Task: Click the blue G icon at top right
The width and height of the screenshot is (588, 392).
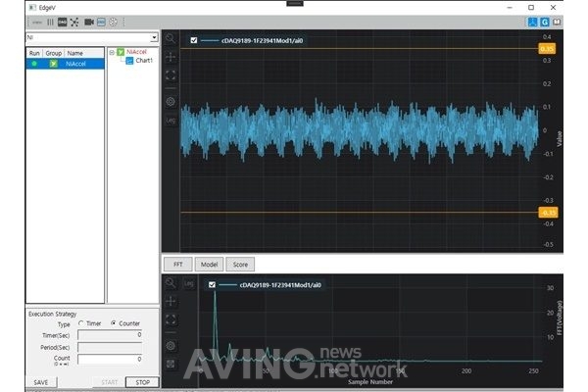Action: click(x=545, y=23)
